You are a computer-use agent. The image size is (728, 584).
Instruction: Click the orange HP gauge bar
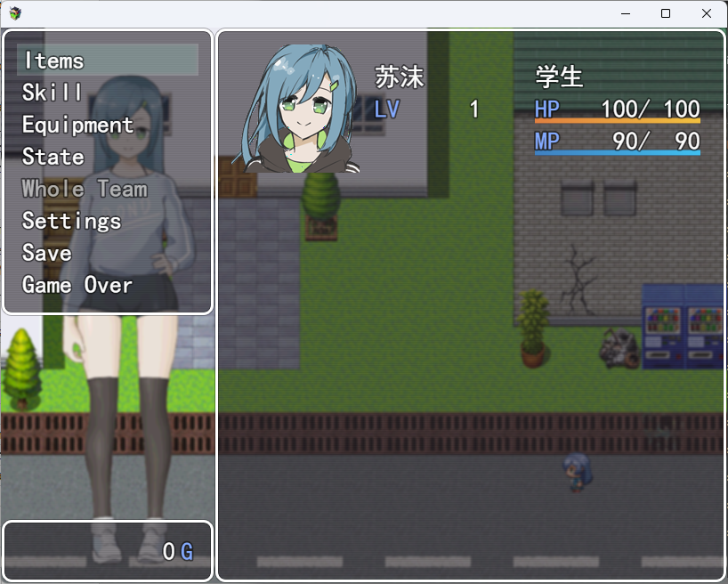click(617, 120)
